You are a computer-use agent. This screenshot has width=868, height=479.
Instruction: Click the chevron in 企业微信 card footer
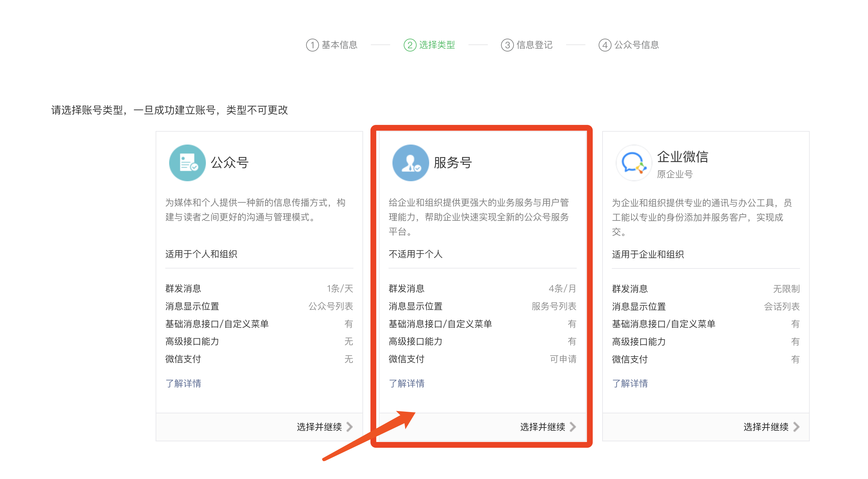[x=796, y=427]
